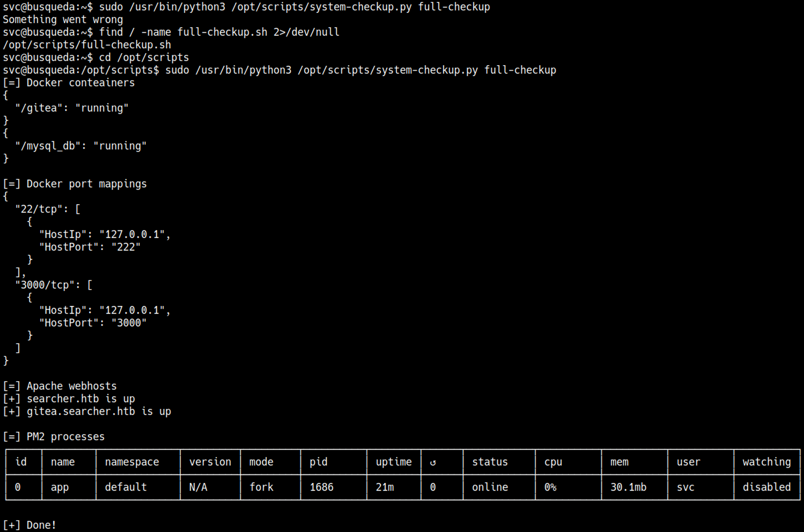Image resolution: width=804 pixels, height=532 pixels.
Task: Click the '[+] Done!' line
Action: [30, 525]
